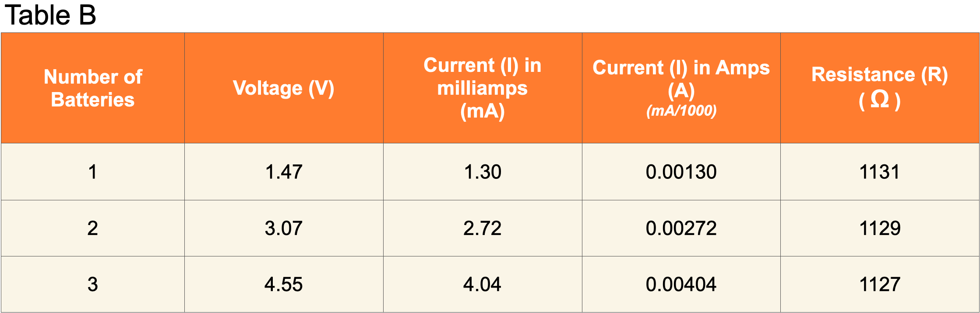Screen dimensions: 980x313
Task: Click the amps cell showing 0.00404
Action: click(x=681, y=285)
